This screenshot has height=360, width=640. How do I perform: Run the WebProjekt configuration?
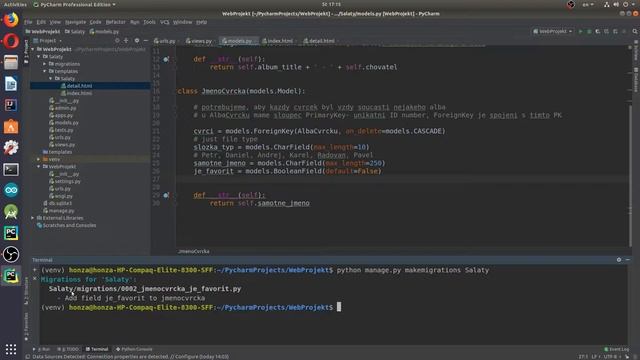tap(580, 31)
